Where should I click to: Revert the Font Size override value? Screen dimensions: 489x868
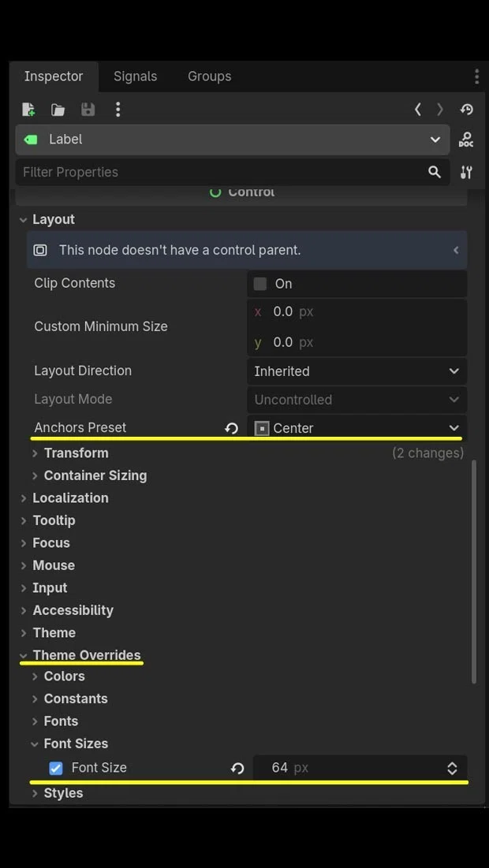237,768
